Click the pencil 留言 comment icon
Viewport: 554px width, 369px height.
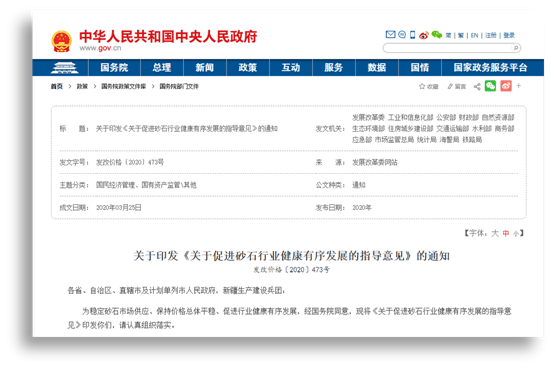coord(456,86)
